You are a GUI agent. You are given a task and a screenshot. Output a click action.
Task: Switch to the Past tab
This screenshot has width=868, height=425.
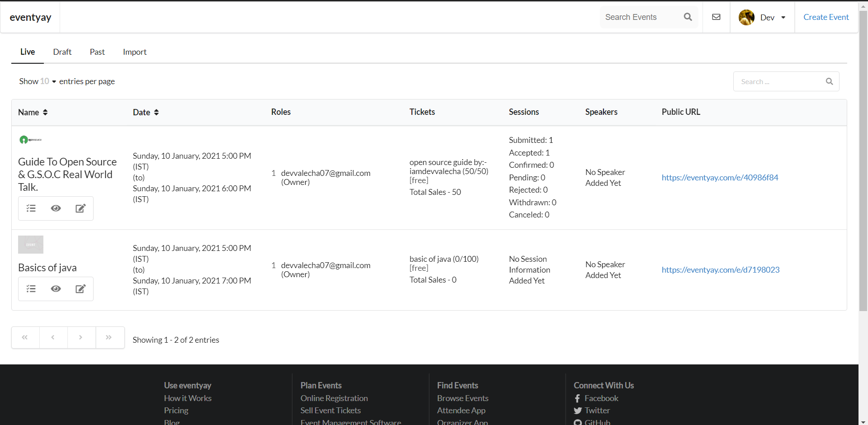pos(97,52)
